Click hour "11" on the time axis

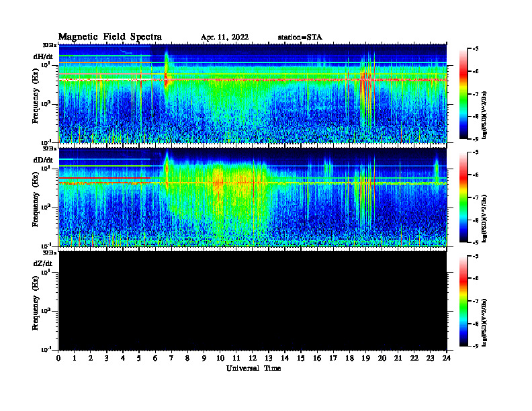(236, 359)
